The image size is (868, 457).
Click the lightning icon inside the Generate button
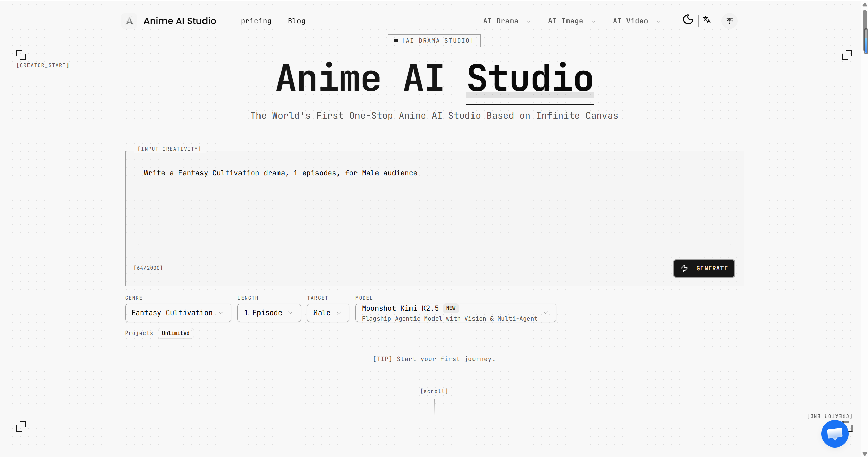(684, 268)
